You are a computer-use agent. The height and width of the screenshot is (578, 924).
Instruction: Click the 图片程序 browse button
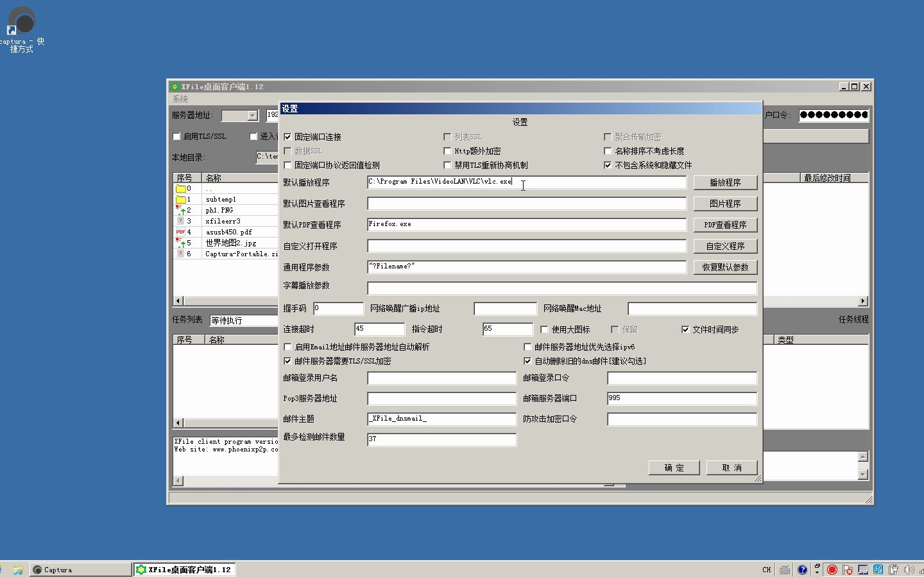(x=725, y=204)
